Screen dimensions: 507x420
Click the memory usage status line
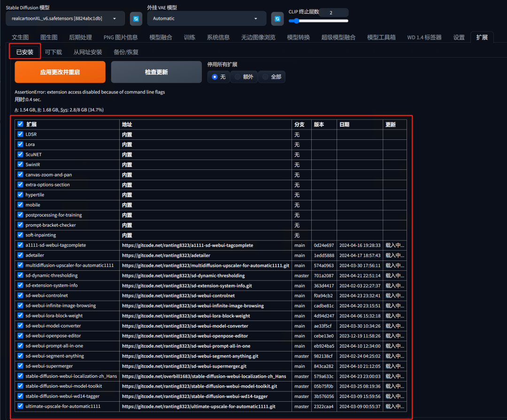point(59,110)
